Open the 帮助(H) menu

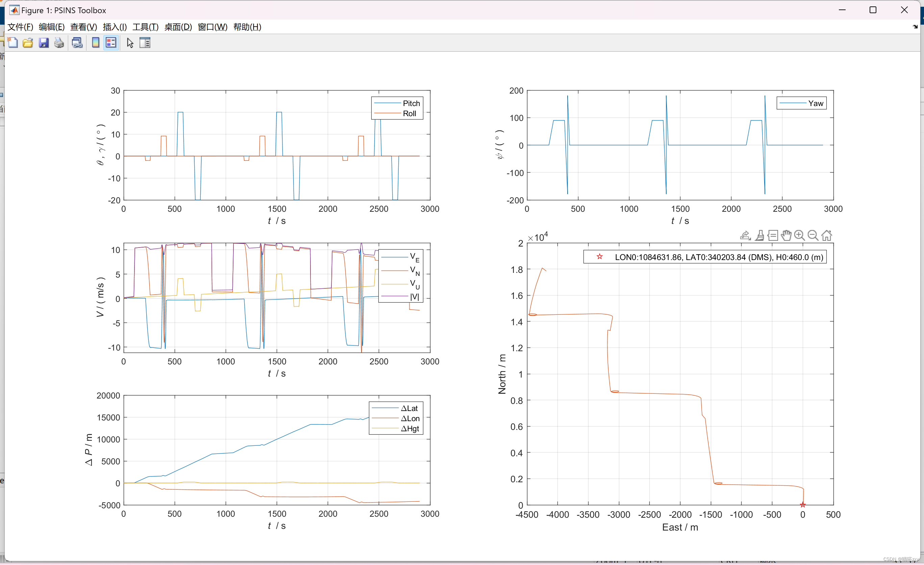coord(247,27)
